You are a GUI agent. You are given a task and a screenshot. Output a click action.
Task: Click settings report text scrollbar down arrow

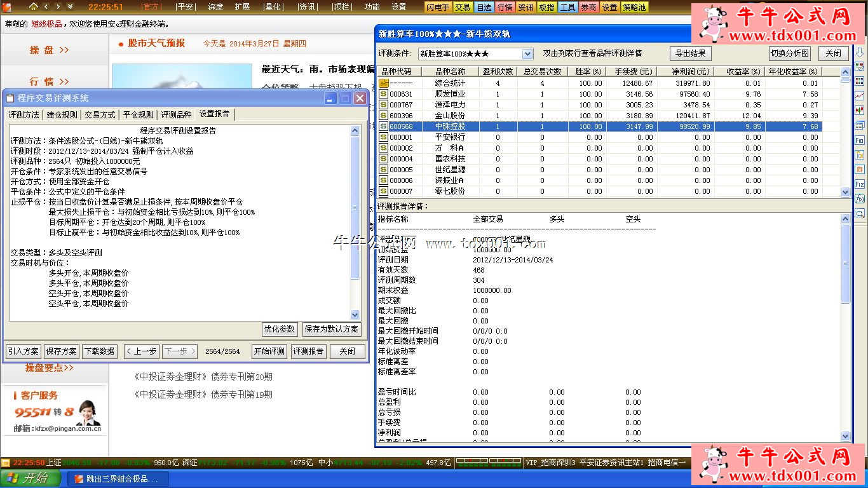click(355, 315)
